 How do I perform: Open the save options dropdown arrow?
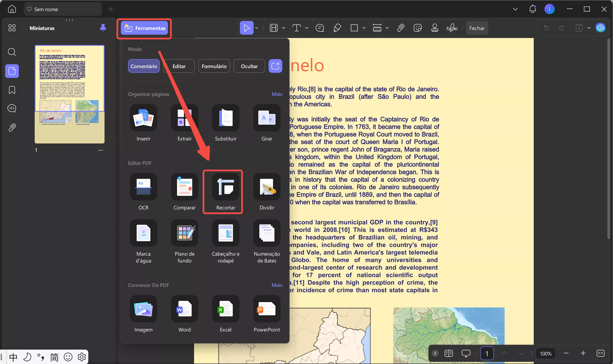tap(589, 28)
